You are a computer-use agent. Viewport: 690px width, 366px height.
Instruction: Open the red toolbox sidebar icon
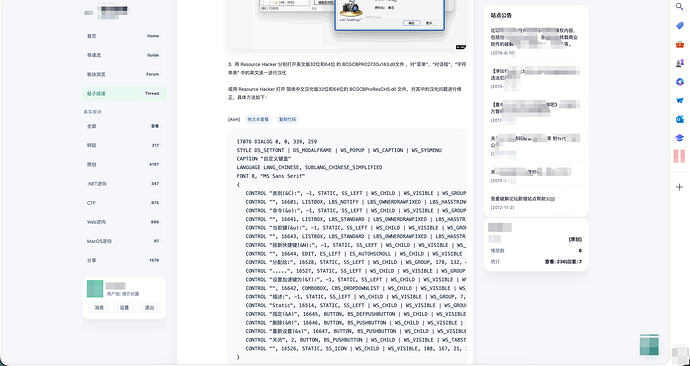[x=679, y=44]
